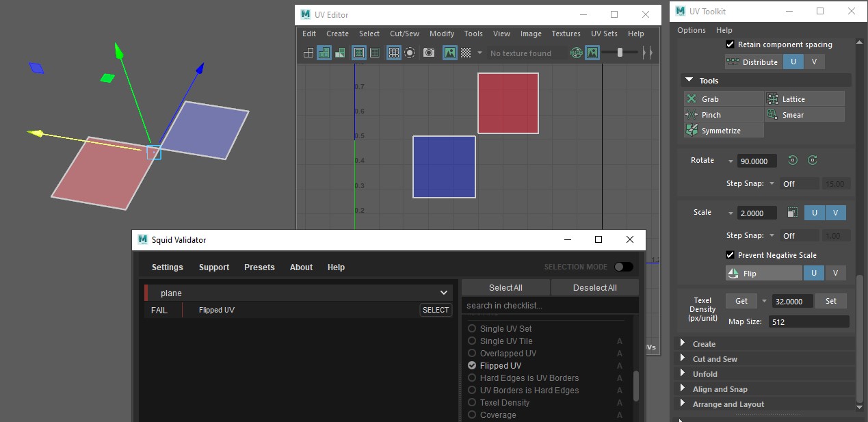Toggle the SELECTION MODE switch
Image resolution: width=868 pixels, height=422 pixels.
[623, 267]
